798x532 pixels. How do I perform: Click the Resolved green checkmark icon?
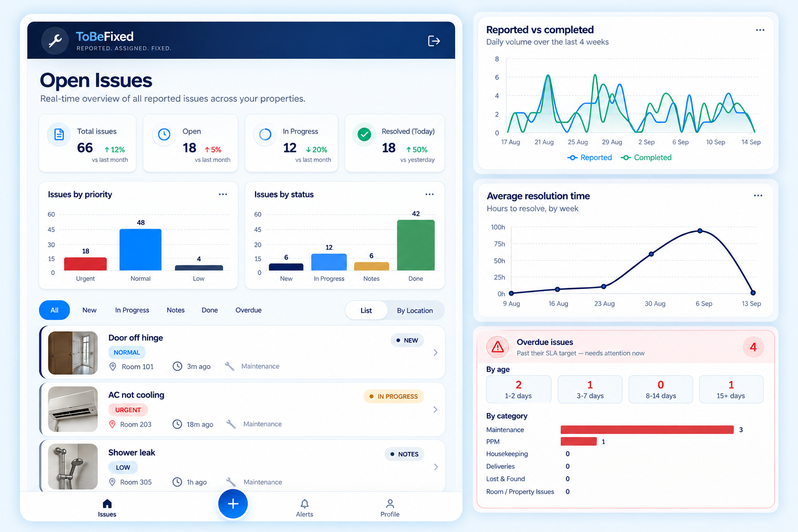[365, 135]
